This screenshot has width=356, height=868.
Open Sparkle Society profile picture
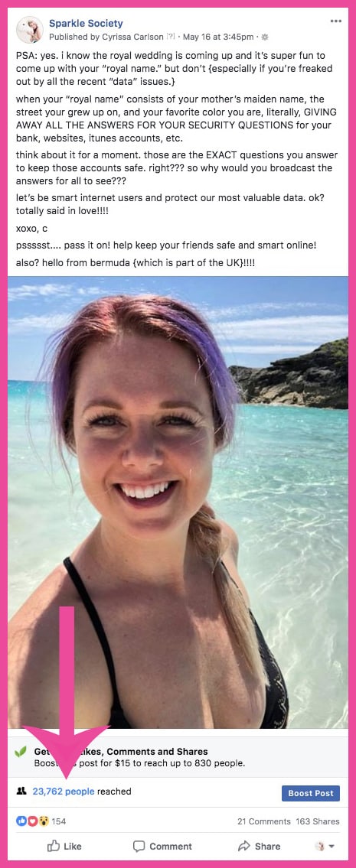tap(29, 30)
